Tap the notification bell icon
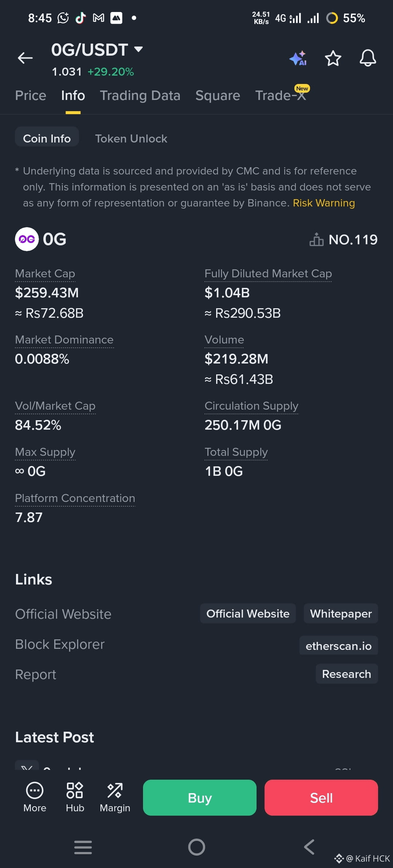 pos(368,58)
